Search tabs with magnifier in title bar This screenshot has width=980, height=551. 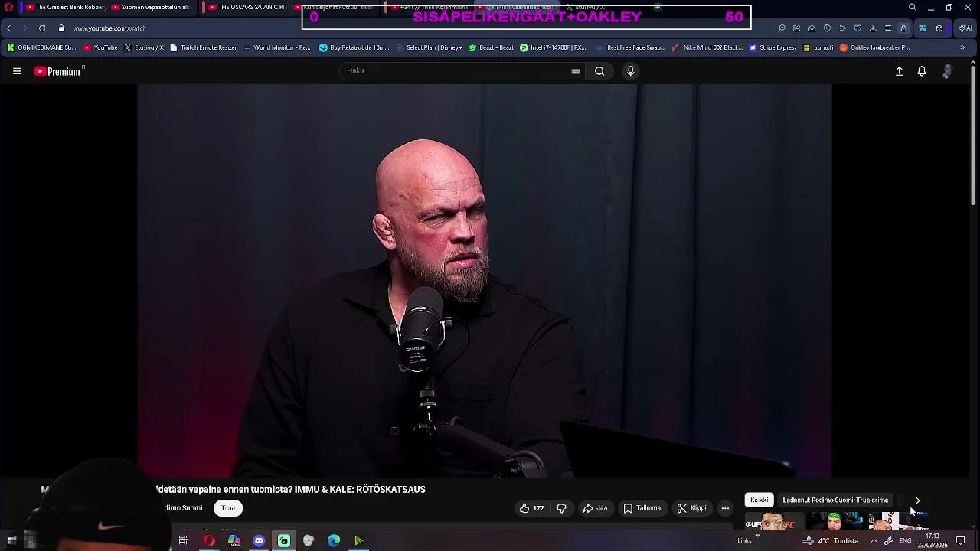(x=913, y=8)
